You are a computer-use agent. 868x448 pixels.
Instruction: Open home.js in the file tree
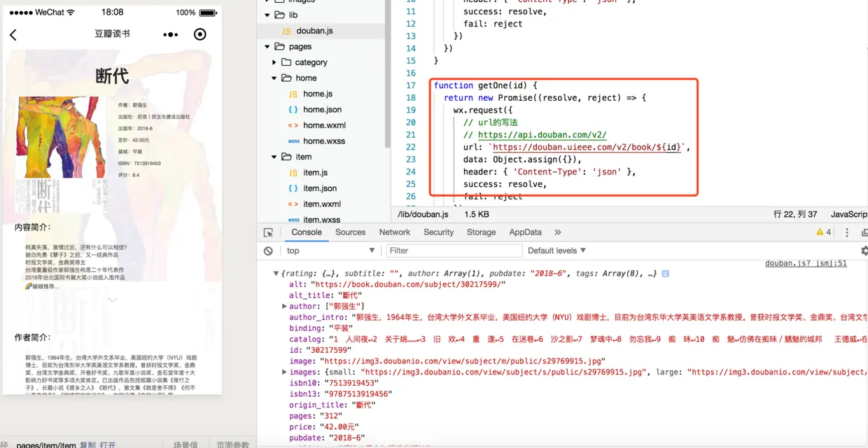317,94
